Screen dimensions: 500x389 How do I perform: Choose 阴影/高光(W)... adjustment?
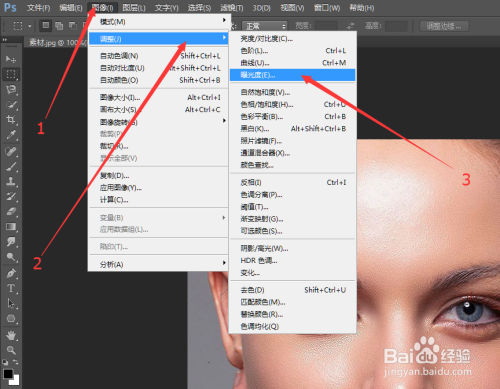(x=293, y=248)
